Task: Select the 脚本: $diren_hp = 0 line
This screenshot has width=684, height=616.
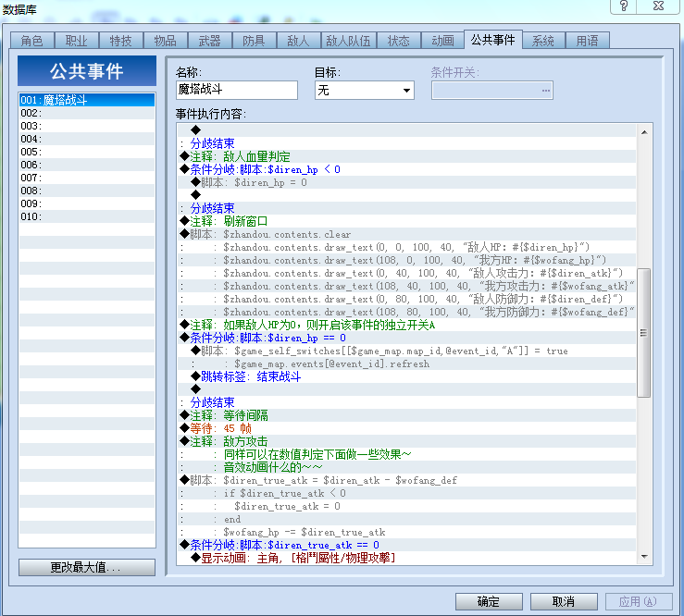Action: pos(406,182)
